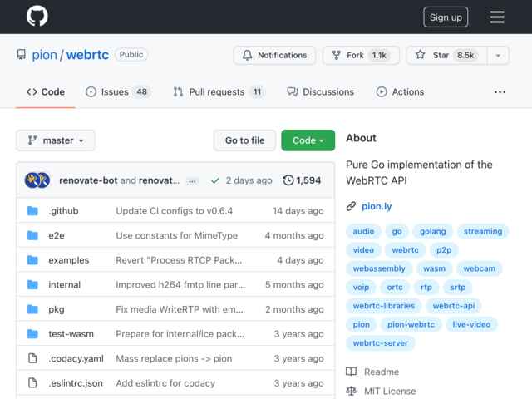Expand the commit message ellipsis
The height and width of the screenshot is (399, 532).
coord(192,181)
